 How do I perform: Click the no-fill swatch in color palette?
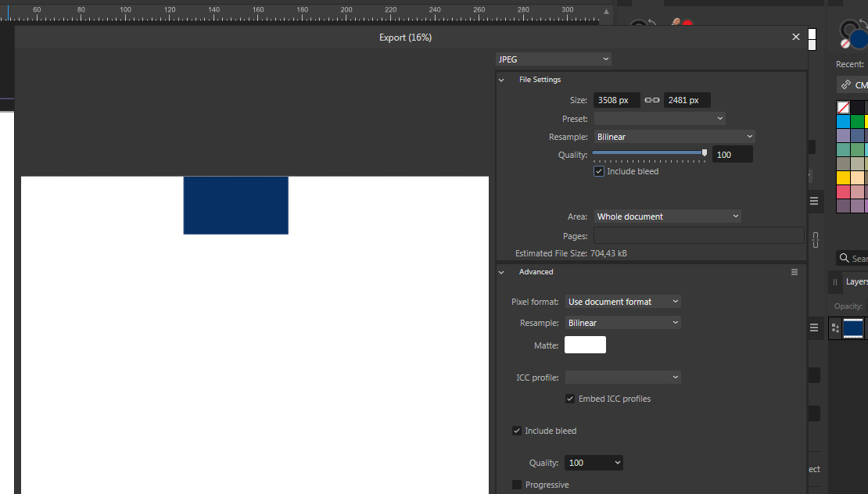point(844,108)
